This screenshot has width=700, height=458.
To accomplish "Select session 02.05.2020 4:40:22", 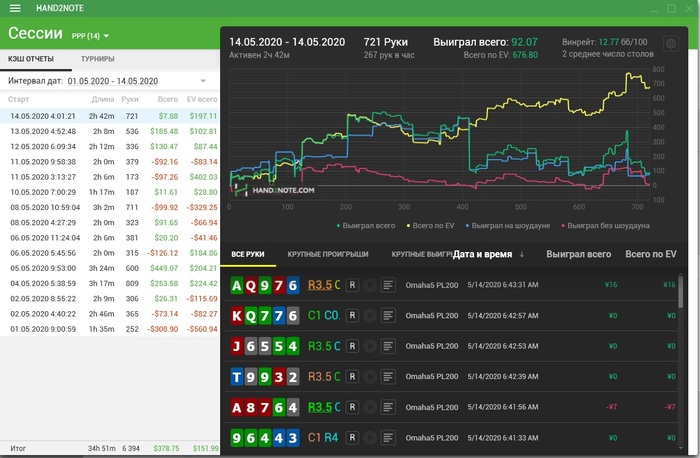I will (x=109, y=314).
